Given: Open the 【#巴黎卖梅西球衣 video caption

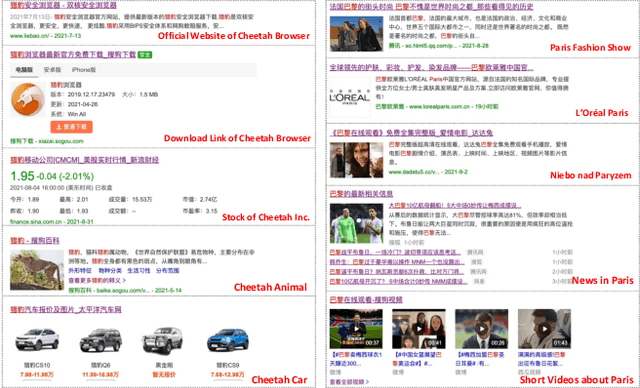Looking at the screenshot, I should click(356, 359).
